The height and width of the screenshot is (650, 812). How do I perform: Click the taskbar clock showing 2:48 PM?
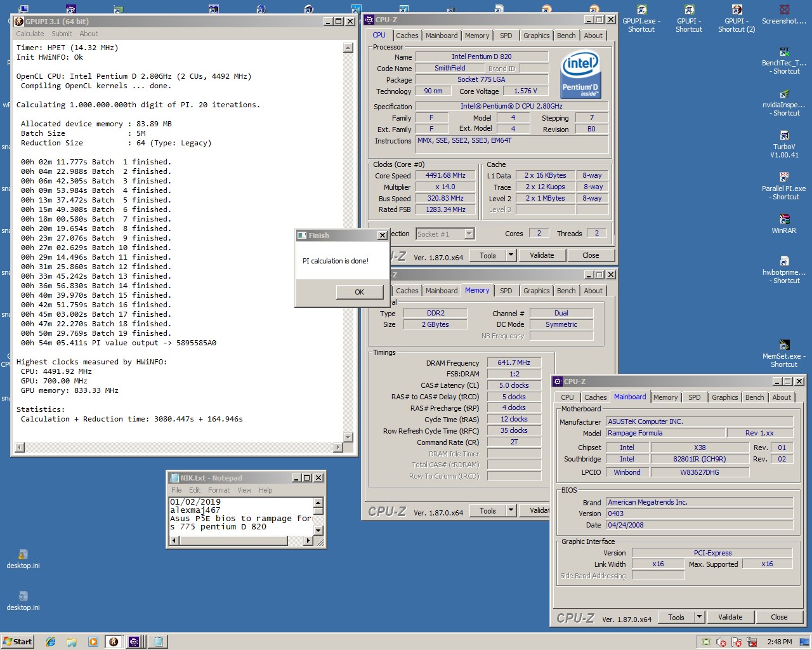[x=779, y=642]
